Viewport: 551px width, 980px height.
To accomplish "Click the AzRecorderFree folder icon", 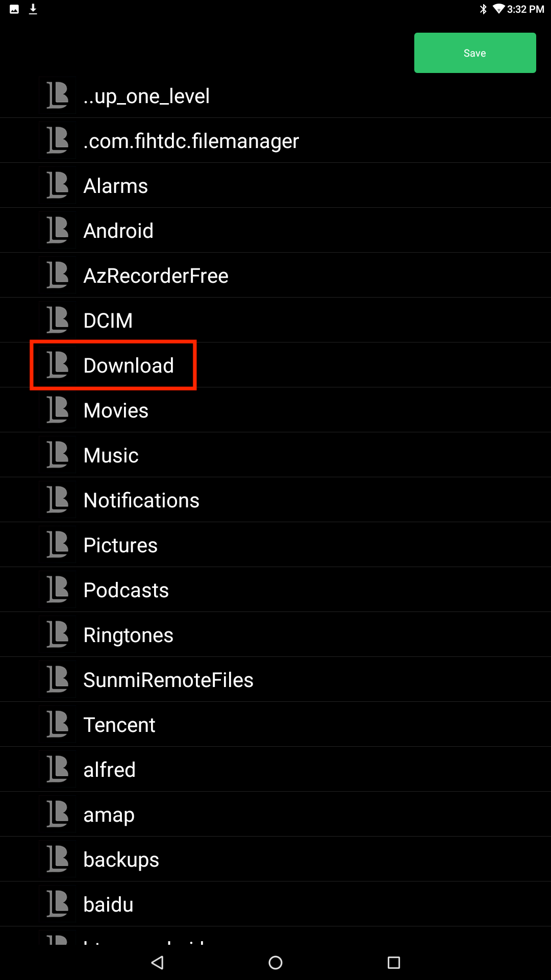I will pos(57,275).
